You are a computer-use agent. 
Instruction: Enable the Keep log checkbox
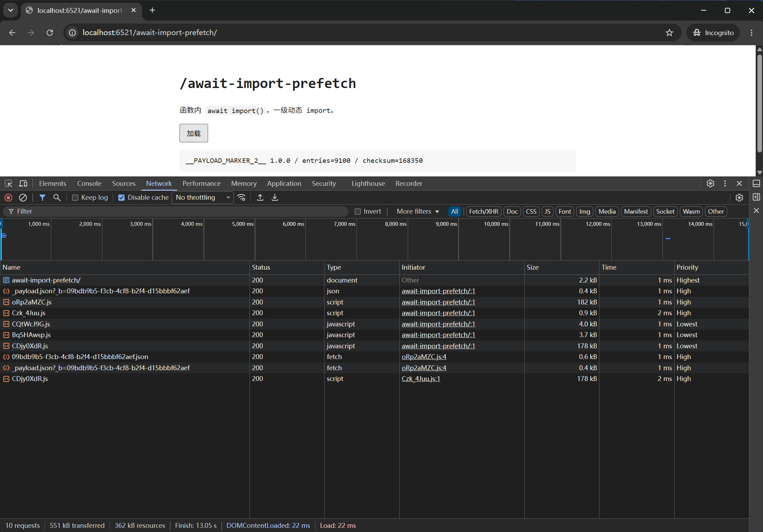(75, 198)
